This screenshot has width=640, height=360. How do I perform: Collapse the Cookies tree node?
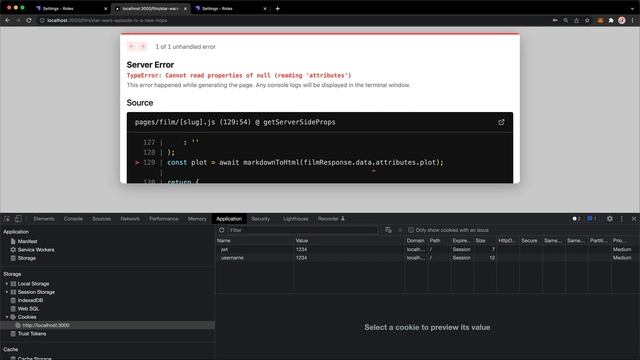pos(7,317)
